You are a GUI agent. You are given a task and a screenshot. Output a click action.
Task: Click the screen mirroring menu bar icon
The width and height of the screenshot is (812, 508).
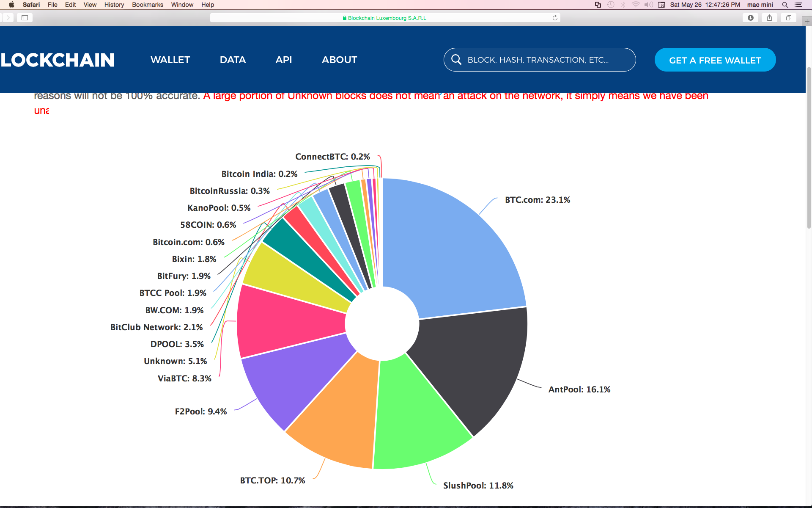598,5
